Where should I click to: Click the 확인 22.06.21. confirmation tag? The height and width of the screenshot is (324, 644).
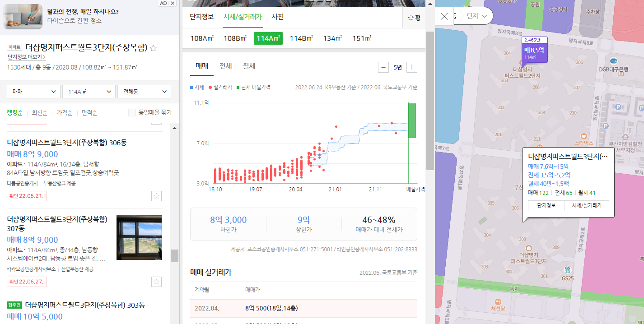click(x=26, y=196)
